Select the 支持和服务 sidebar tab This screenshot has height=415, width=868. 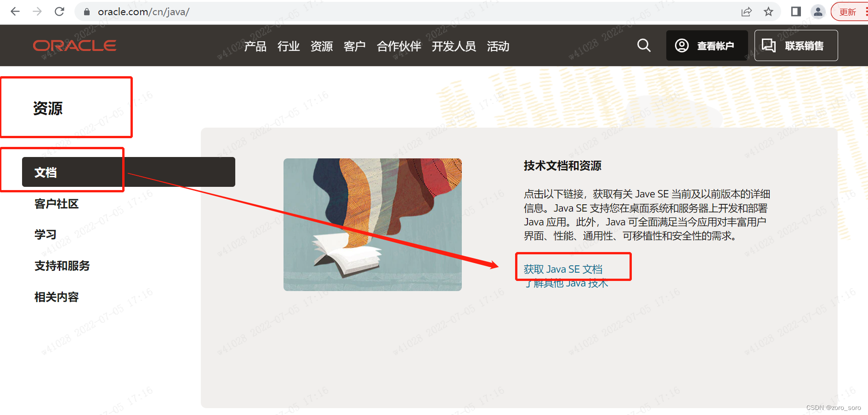click(x=62, y=266)
